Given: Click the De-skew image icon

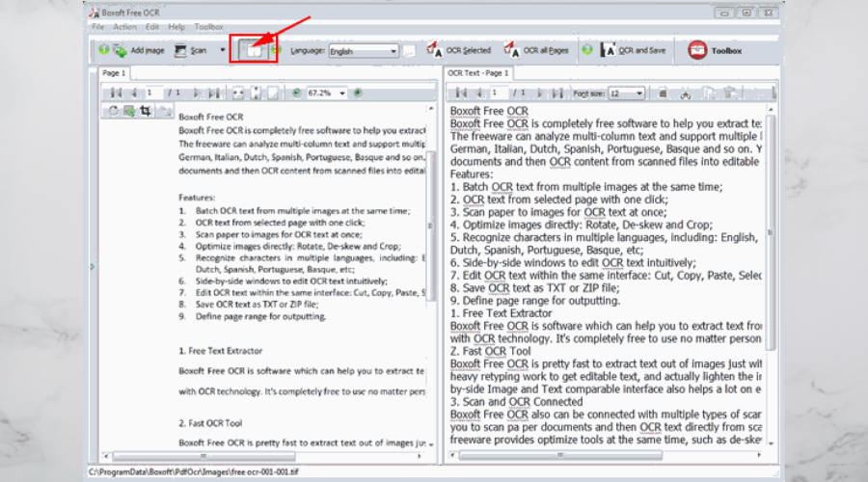Looking at the screenshot, I should click(x=129, y=111).
